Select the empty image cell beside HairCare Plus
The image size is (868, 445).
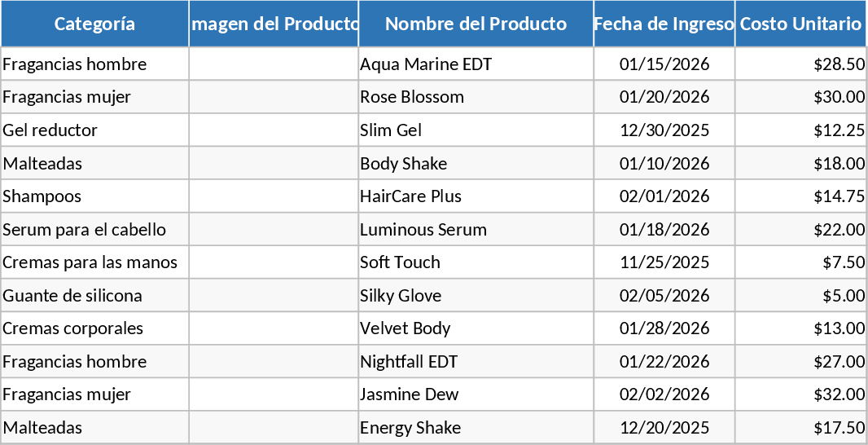[274, 196]
